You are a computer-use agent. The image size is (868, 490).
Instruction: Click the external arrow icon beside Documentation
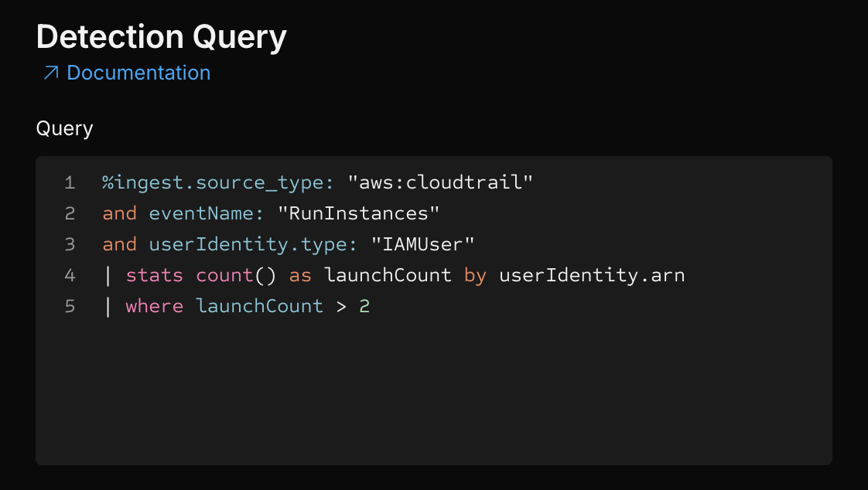(x=51, y=73)
